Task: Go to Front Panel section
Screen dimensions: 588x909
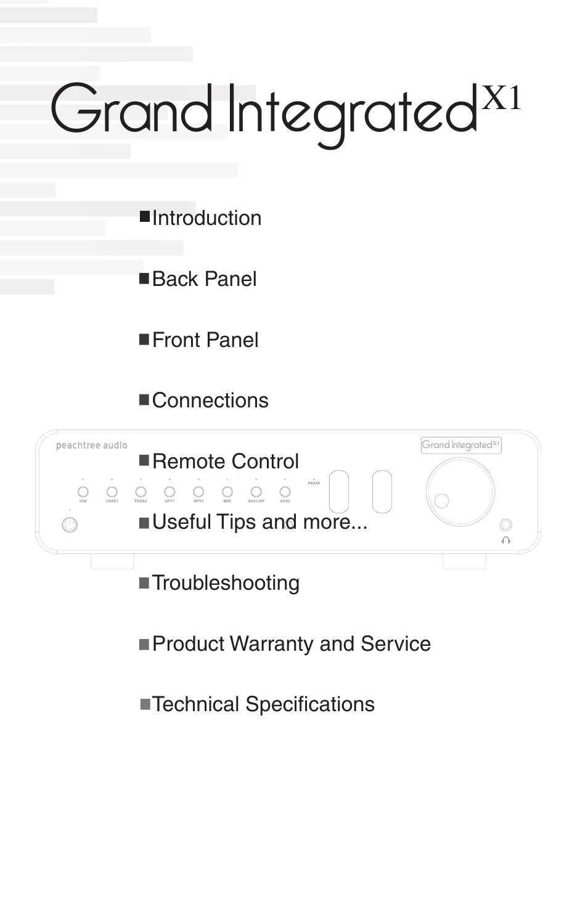Action: pos(205,340)
